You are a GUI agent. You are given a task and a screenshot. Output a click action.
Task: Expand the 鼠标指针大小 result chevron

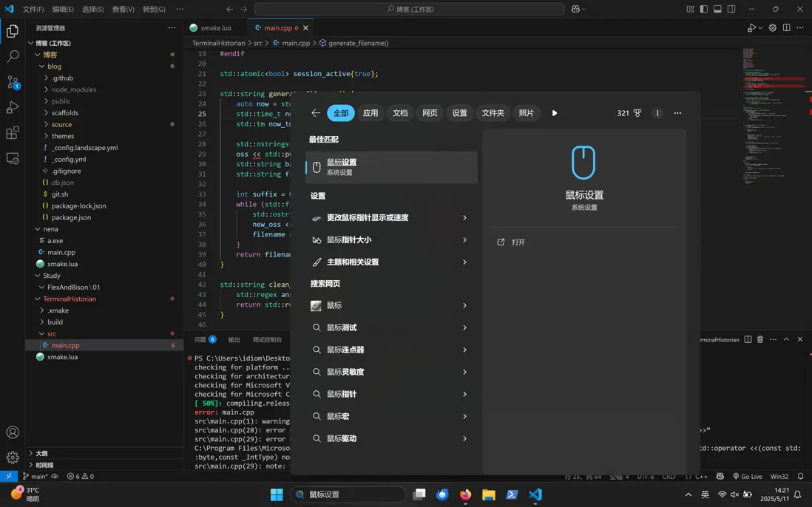coord(464,240)
